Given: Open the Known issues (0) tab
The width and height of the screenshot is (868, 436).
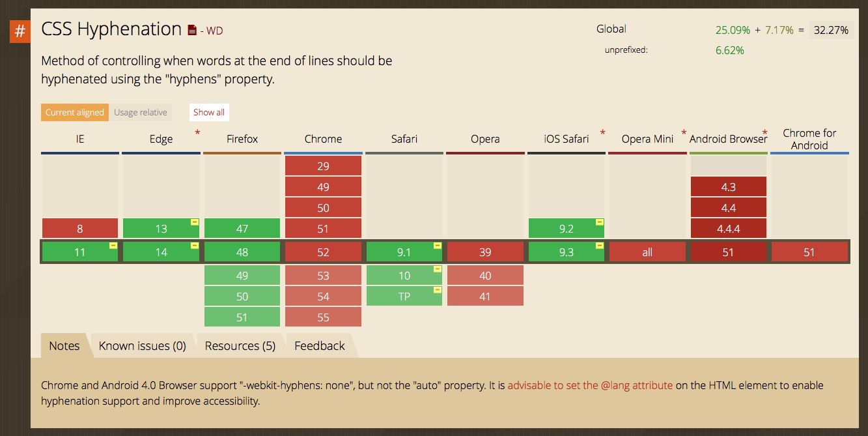Looking at the screenshot, I should point(142,346).
